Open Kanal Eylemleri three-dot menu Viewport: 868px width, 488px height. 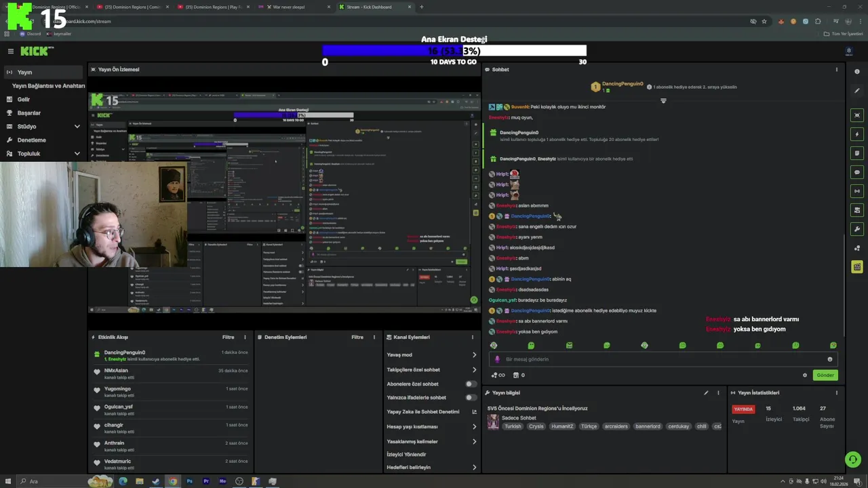(473, 337)
